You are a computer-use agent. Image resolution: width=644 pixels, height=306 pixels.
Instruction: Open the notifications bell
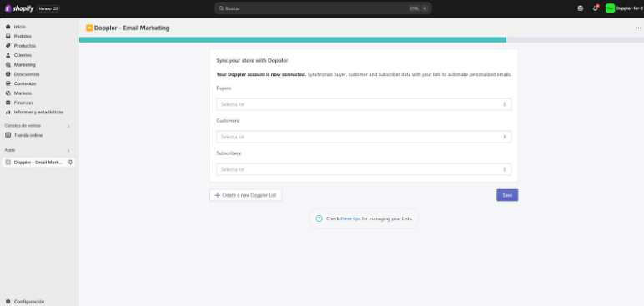point(595,8)
